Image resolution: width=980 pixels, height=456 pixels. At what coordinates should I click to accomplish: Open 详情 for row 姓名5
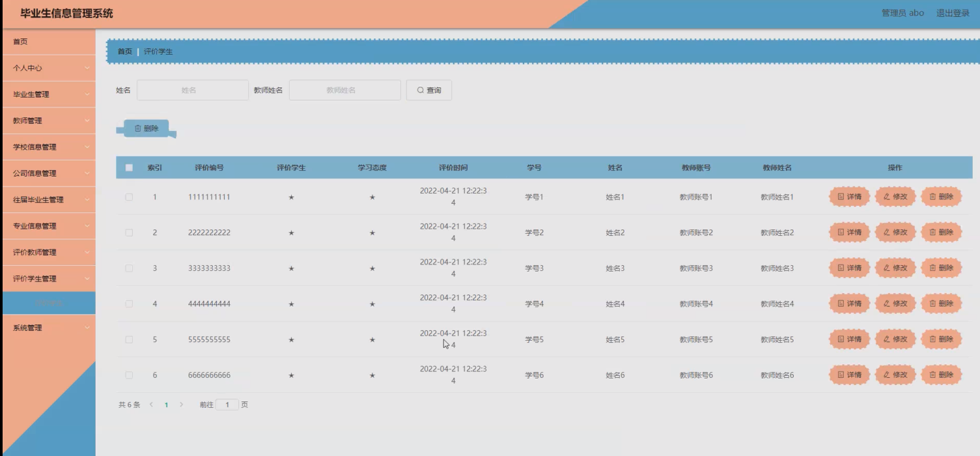point(849,339)
